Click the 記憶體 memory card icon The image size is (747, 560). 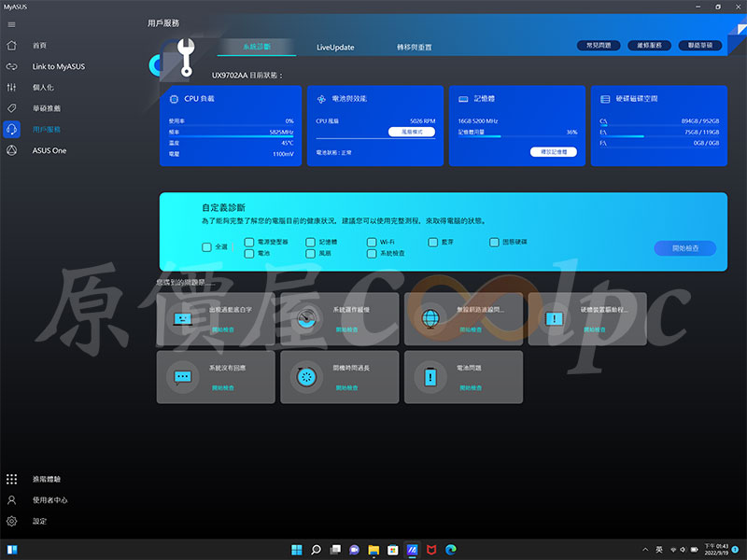coord(463,99)
